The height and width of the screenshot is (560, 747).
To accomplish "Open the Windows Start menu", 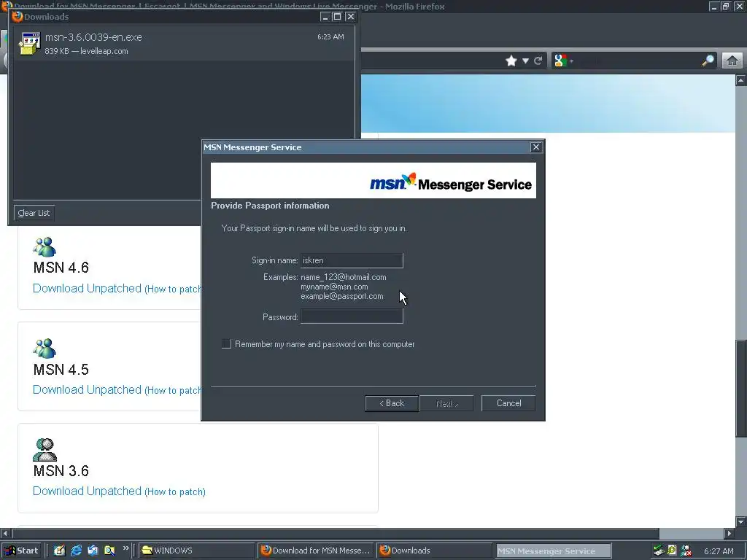I will click(21, 551).
